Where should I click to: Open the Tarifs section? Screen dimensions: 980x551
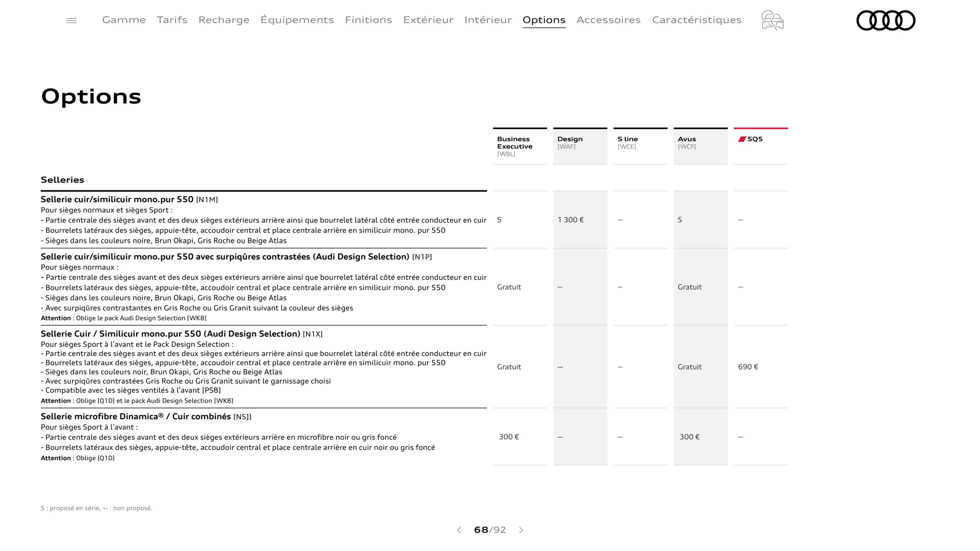tap(172, 20)
